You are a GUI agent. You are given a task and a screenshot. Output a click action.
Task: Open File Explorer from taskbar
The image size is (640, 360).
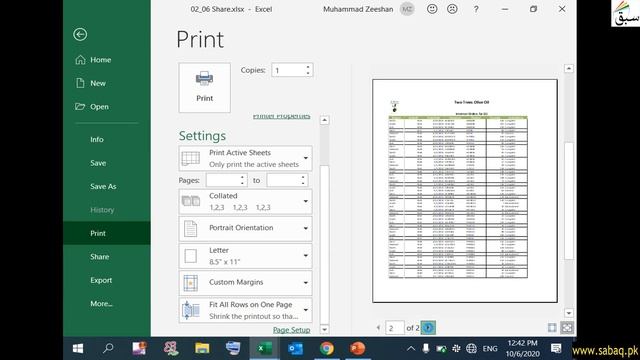pos(202,348)
